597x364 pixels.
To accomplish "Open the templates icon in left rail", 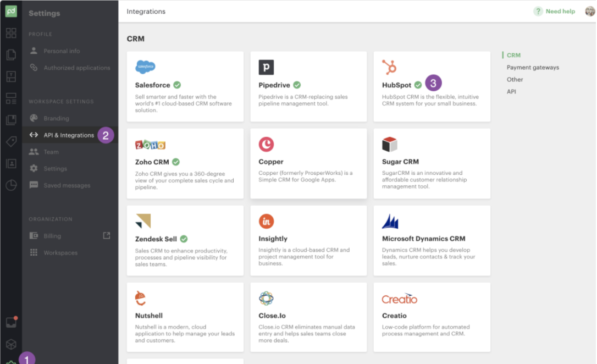I will tap(11, 76).
